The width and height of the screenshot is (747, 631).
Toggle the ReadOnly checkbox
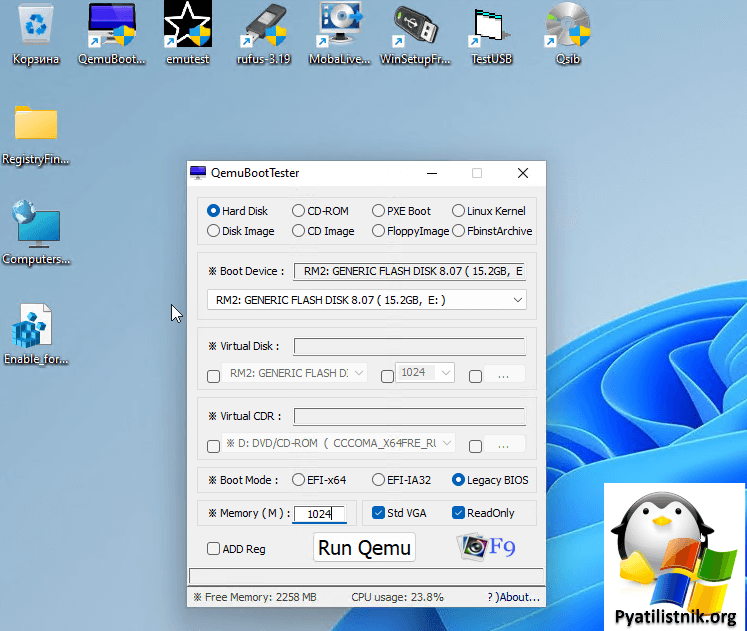[458, 512]
